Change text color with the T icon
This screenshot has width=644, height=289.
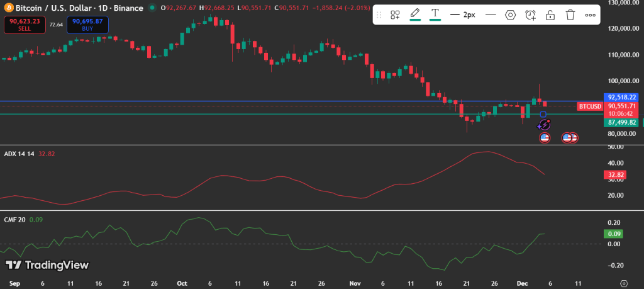[x=435, y=14]
